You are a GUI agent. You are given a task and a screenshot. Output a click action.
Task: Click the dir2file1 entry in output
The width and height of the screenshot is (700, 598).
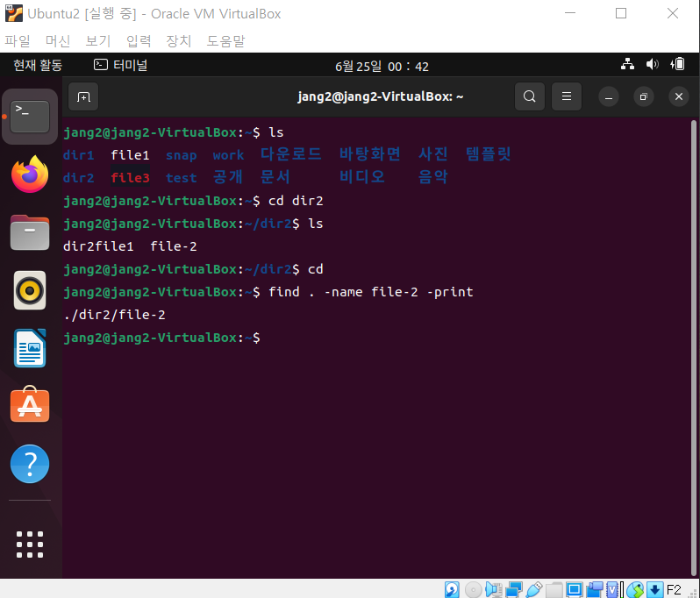[x=98, y=246]
